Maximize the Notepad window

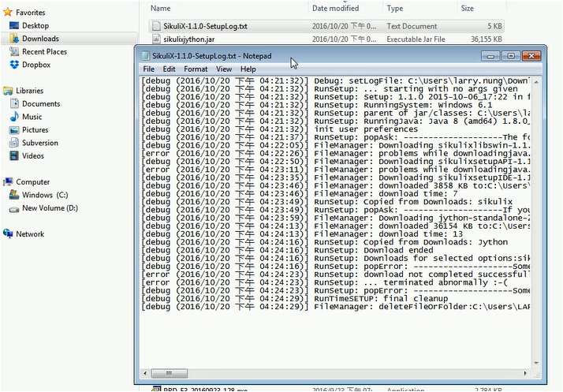tap(511, 56)
